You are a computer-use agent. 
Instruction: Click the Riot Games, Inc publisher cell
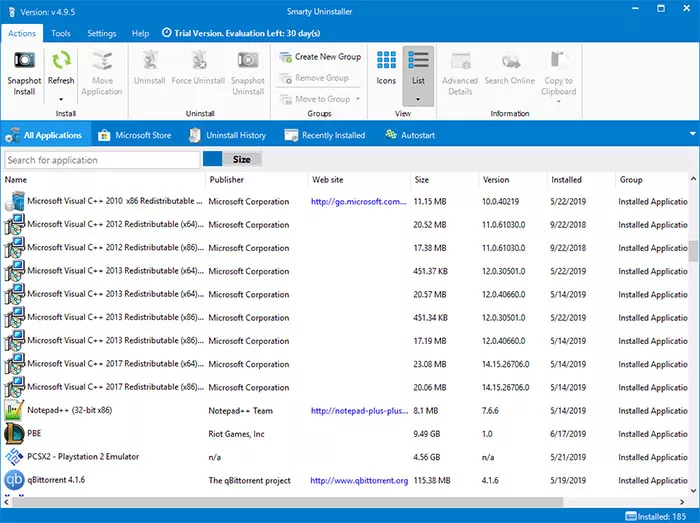coord(236,434)
